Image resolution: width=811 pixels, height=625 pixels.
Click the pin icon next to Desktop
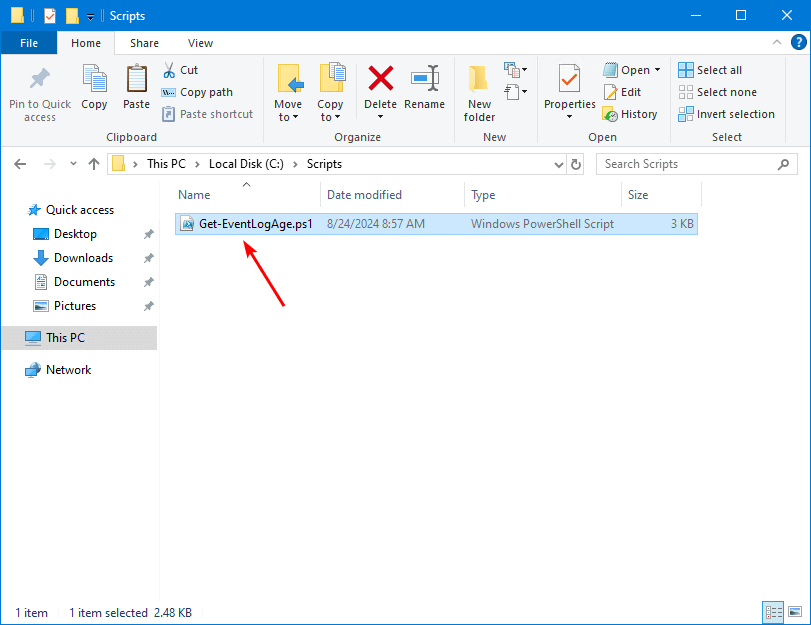148,234
